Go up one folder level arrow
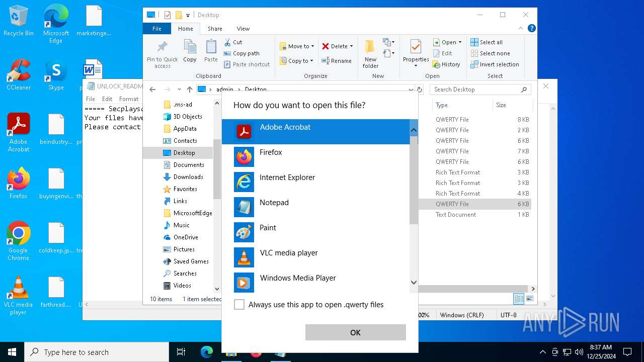 [190, 89]
